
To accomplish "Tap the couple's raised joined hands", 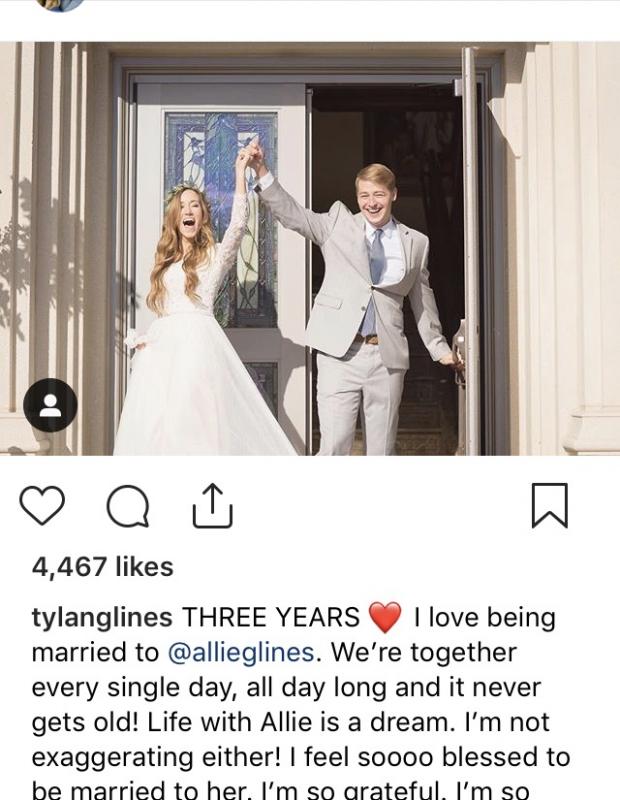I will tap(252, 155).
